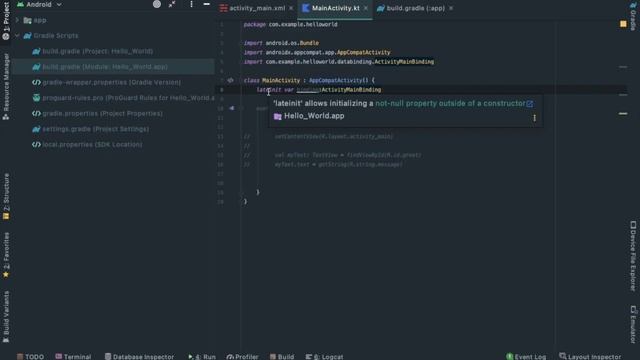Toggle the Build Variants panel
The image size is (640, 360).
pyautogui.click(x=6, y=316)
